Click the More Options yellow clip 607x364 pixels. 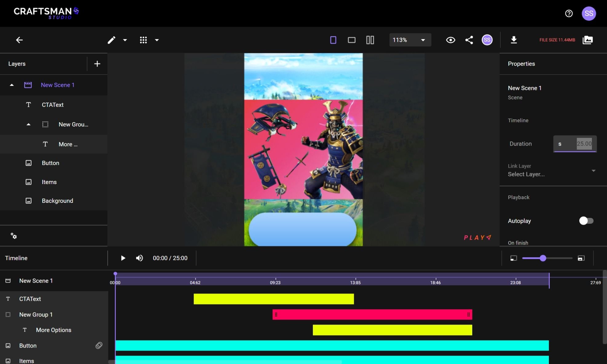click(x=393, y=330)
